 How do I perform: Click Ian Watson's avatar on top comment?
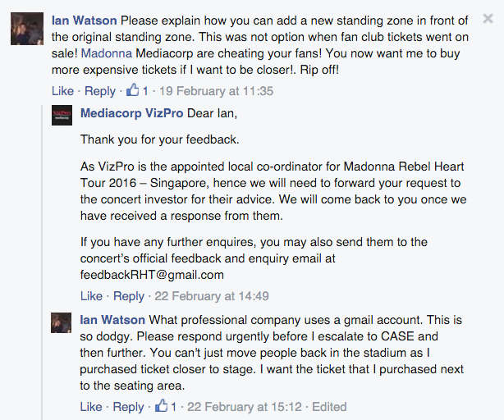point(27,29)
